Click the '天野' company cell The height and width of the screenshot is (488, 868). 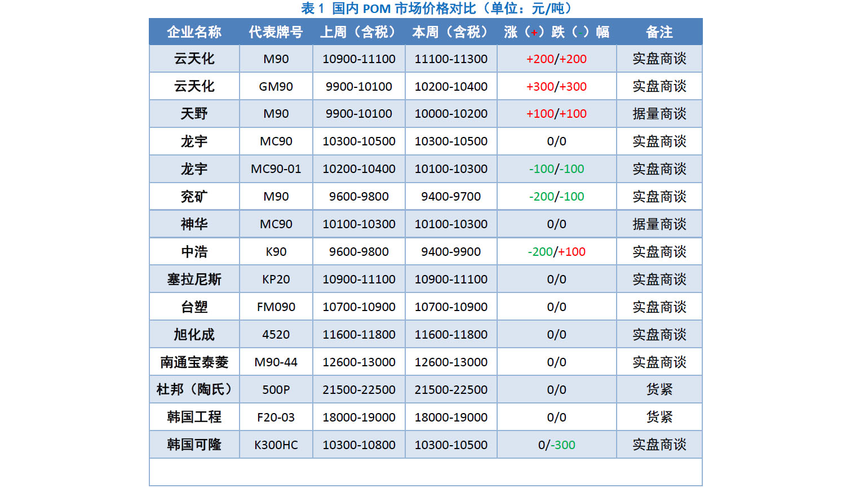click(194, 114)
